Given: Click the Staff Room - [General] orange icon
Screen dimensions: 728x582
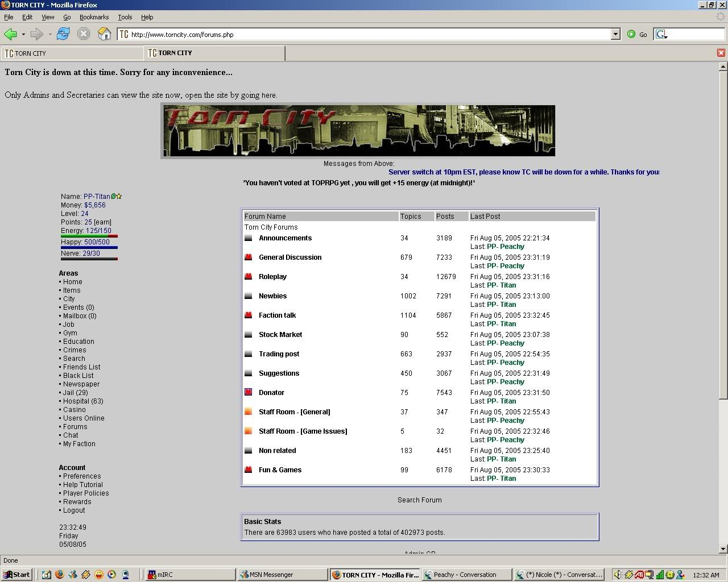Looking at the screenshot, I should click(248, 412).
